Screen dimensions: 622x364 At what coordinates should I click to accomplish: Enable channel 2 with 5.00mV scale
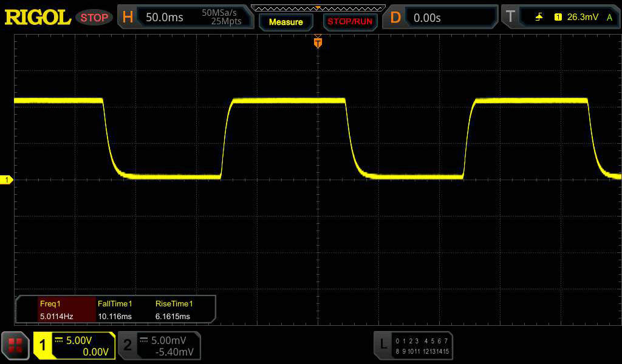click(x=159, y=346)
